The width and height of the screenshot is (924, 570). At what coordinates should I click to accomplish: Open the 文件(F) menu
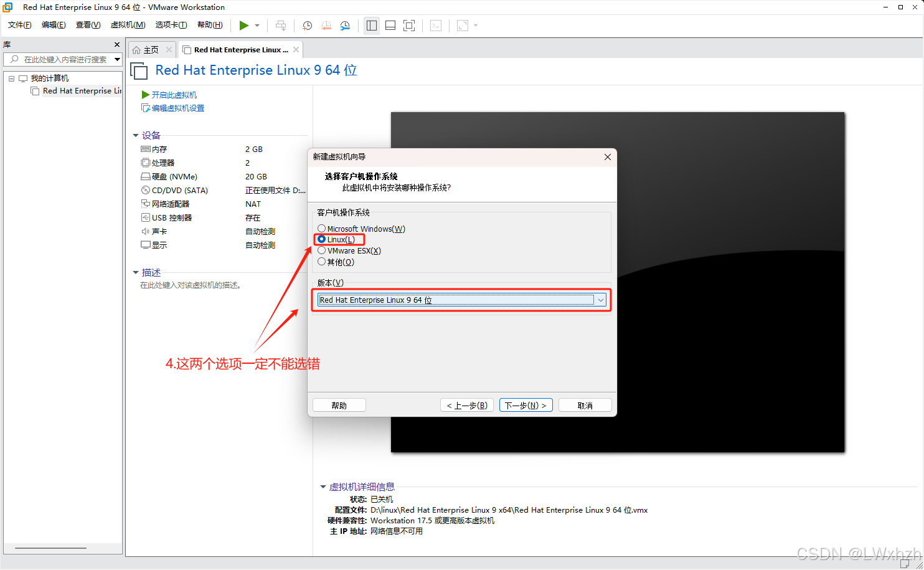click(x=20, y=25)
